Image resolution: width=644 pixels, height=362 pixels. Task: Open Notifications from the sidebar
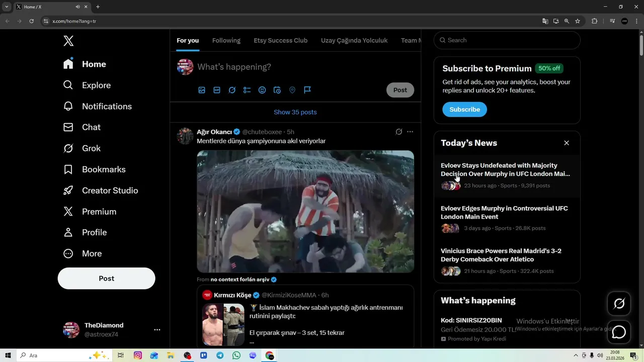click(97, 107)
